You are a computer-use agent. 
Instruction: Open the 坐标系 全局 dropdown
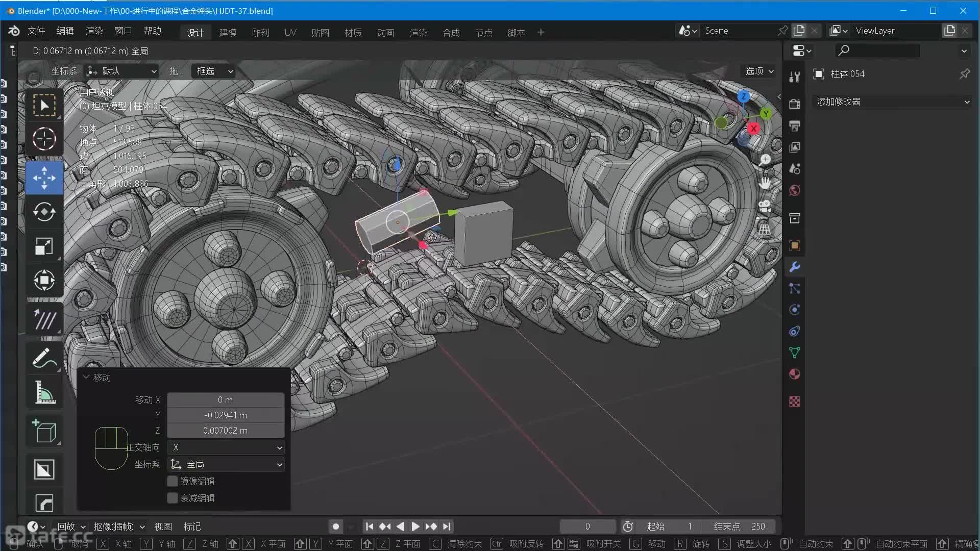(226, 464)
